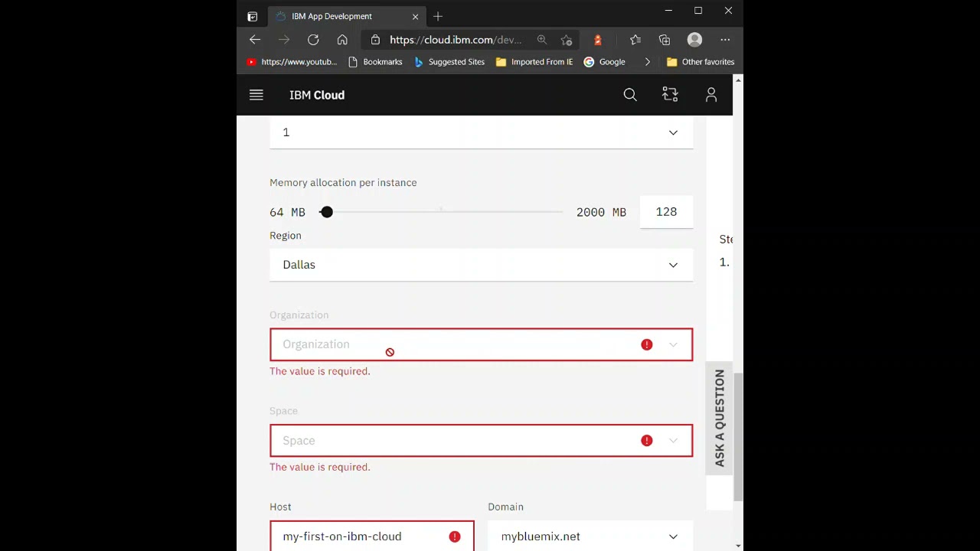Go back with browser back arrow
Screen dimensions: 980x551
255,40
